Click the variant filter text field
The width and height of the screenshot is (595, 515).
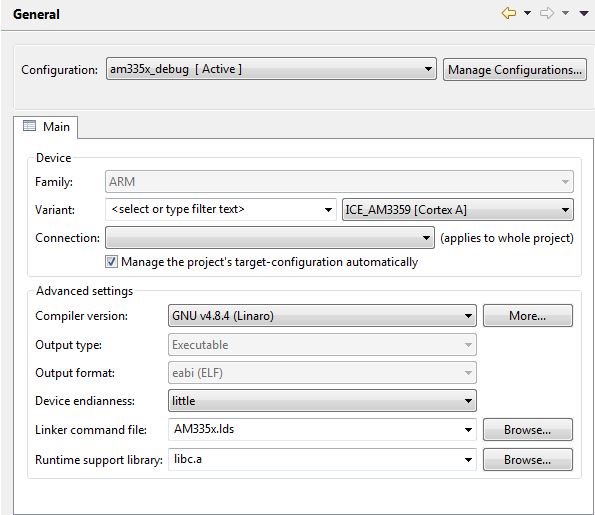(x=214, y=209)
